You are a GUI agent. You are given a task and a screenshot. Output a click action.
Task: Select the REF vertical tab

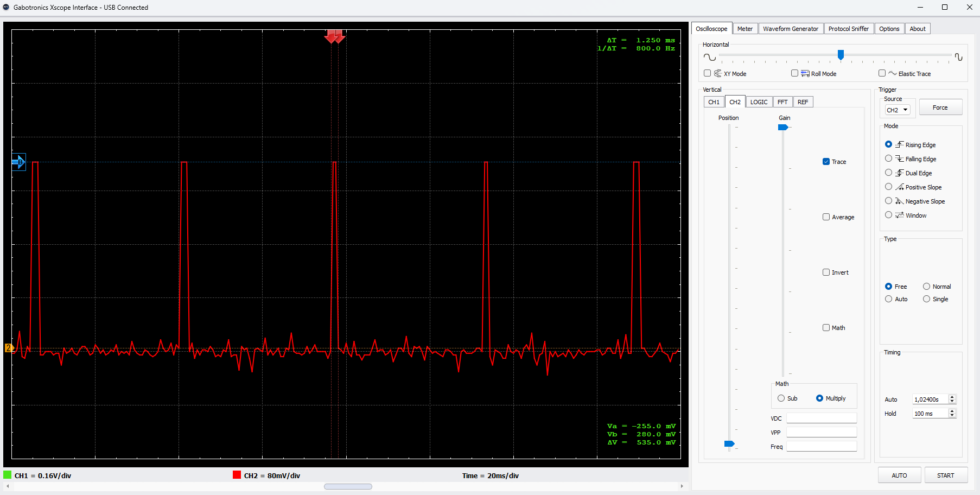pos(803,102)
